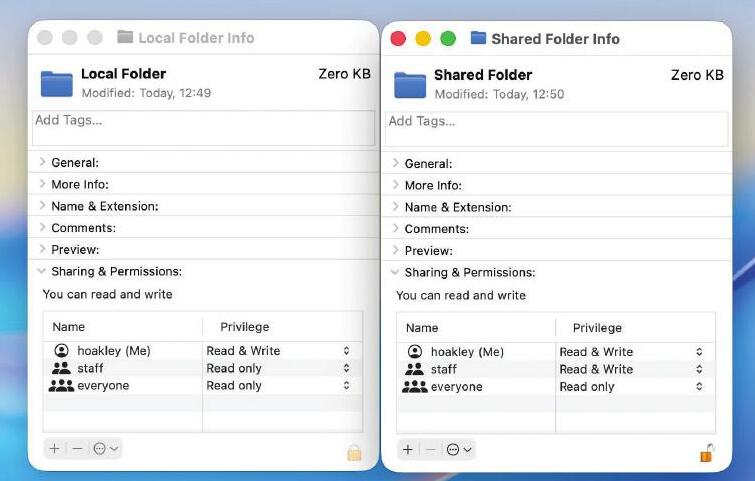Change staff privilege in Shared Folder Info
The height and width of the screenshot is (481, 755).
pyautogui.click(x=630, y=369)
